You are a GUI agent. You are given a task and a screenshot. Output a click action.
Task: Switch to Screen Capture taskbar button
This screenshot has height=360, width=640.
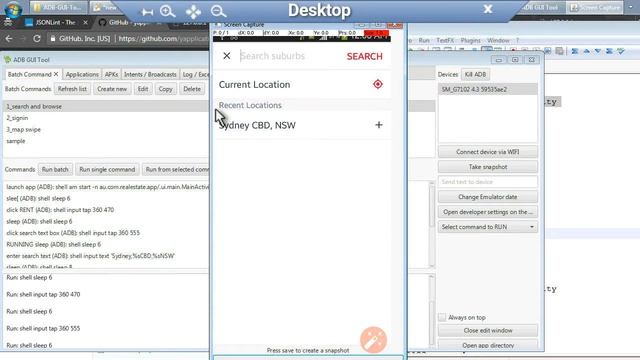595,7
